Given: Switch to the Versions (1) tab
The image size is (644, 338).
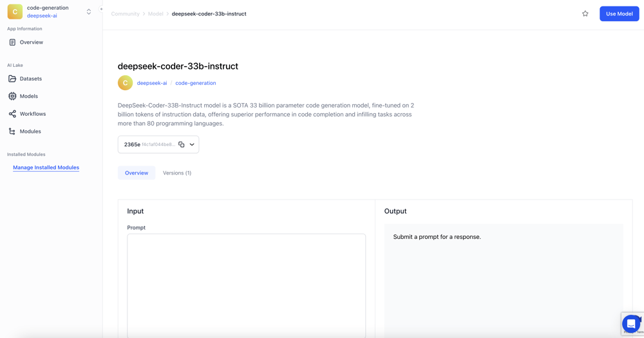Looking at the screenshot, I should tap(177, 173).
